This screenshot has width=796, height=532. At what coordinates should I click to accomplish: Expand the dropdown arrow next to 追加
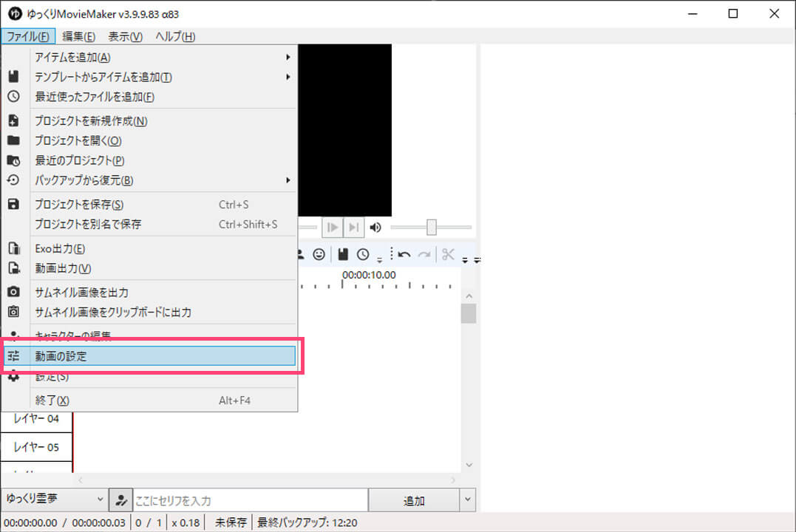[467, 500]
